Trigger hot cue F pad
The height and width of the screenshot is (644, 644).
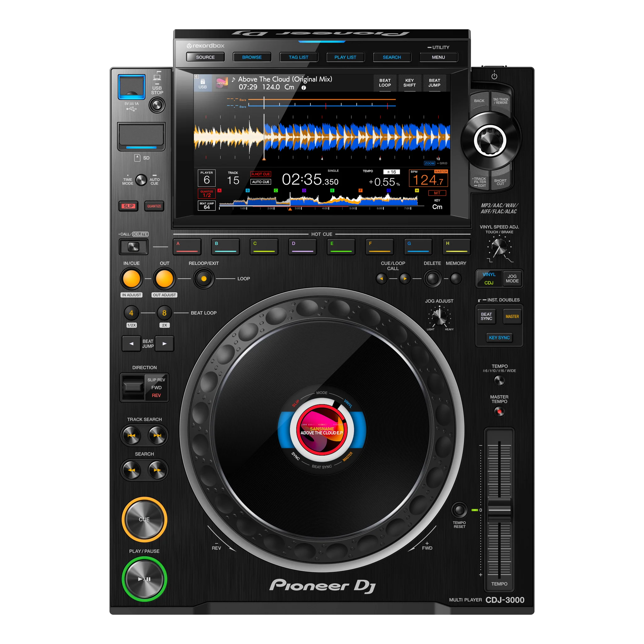tap(379, 247)
